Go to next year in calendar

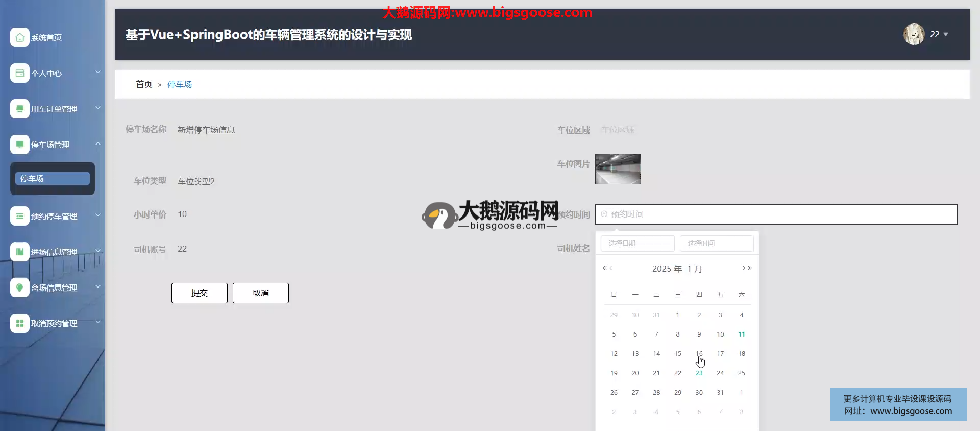click(750, 268)
